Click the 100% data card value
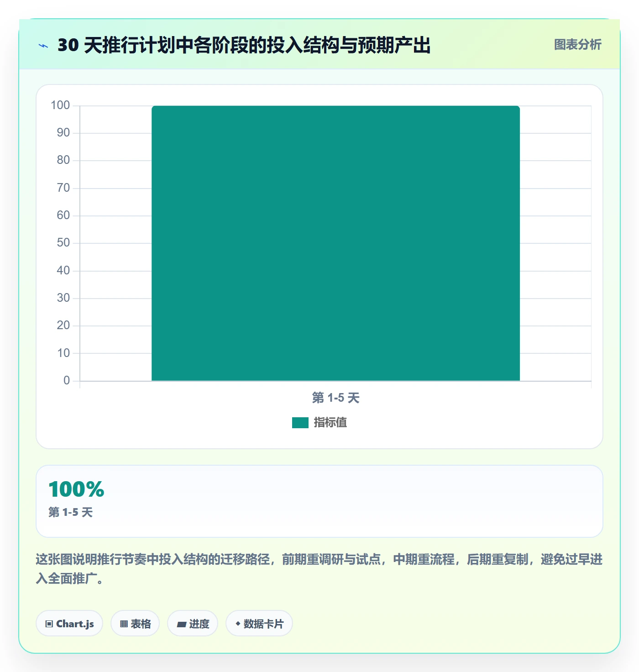This screenshot has height=672, width=639. (76, 489)
